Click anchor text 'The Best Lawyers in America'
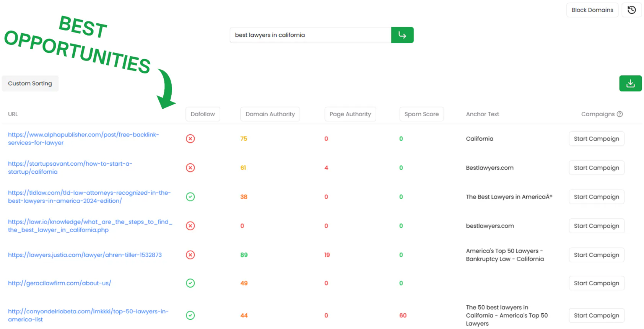Viewport: 644px width, 329px height. point(509,197)
